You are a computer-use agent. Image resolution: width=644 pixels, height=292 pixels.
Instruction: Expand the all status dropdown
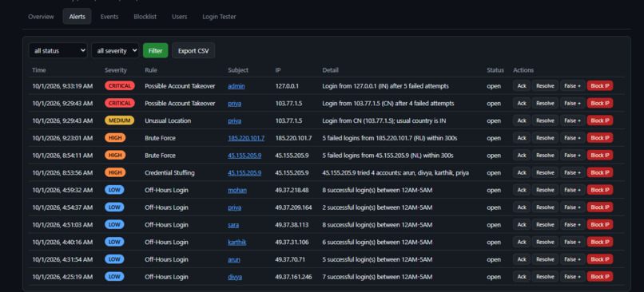[58, 50]
